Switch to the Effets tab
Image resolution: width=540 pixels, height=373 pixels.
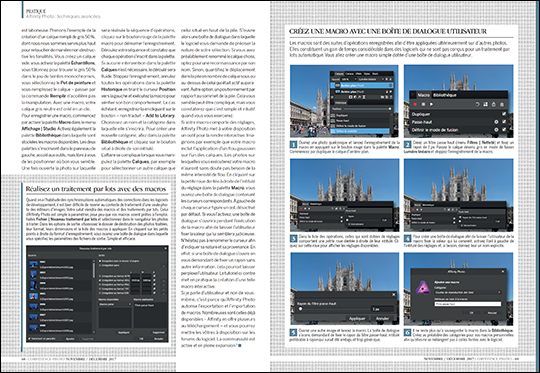tap(359, 74)
